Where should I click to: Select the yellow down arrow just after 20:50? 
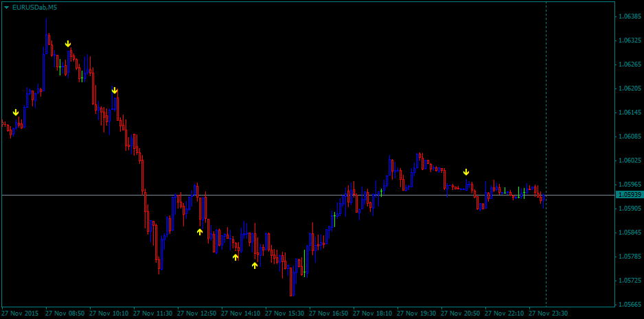click(466, 172)
